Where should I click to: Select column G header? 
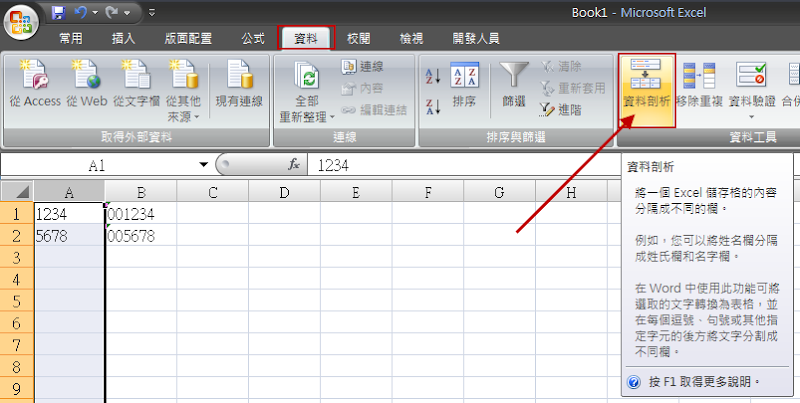click(x=499, y=192)
